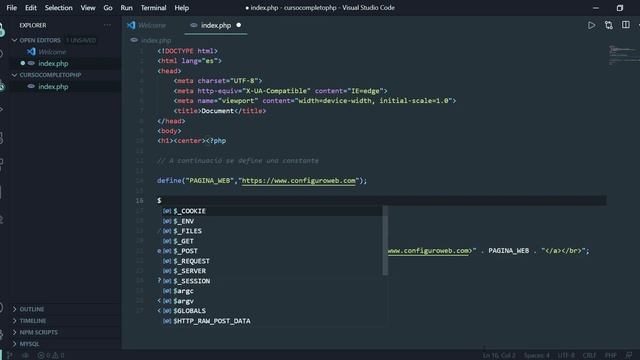This screenshot has width=640, height=360.
Task: Choose $argc from suggestions
Action: pyautogui.click(x=272, y=291)
